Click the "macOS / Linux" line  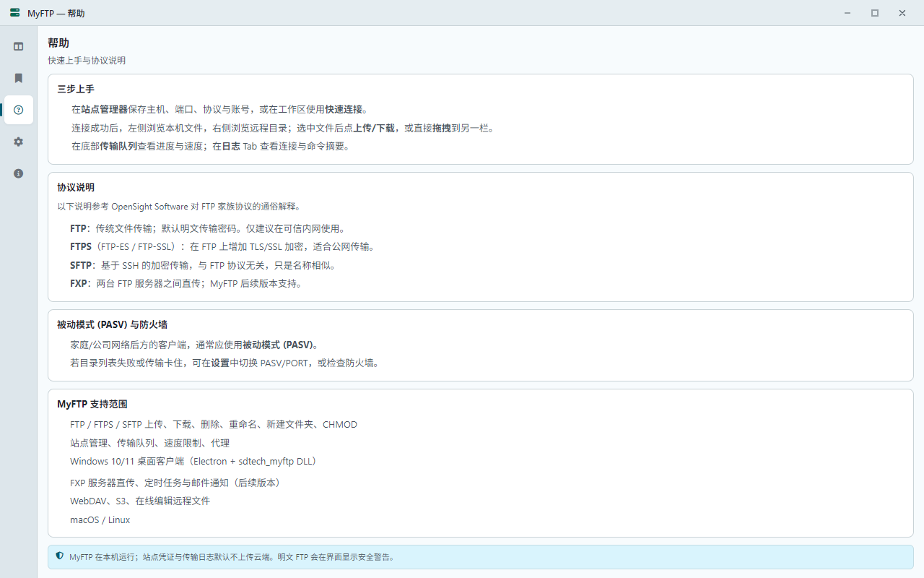click(x=100, y=519)
